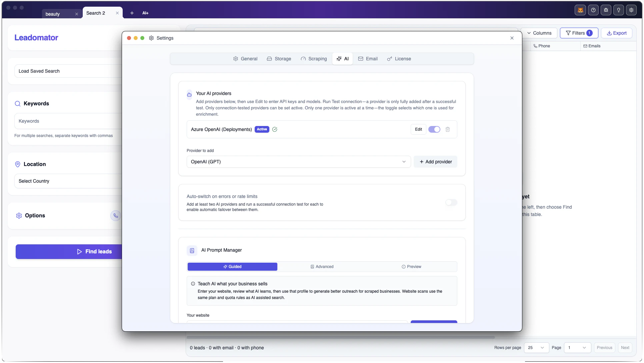The image size is (644, 363).
Task: Click Keywords magnifier icon
Action: (18, 104)
